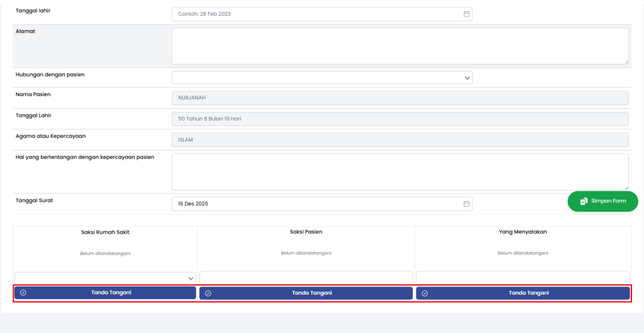Click resize handle of Alamat text area
This screenshot has height=333, width=644.
(x=626, y=62)
